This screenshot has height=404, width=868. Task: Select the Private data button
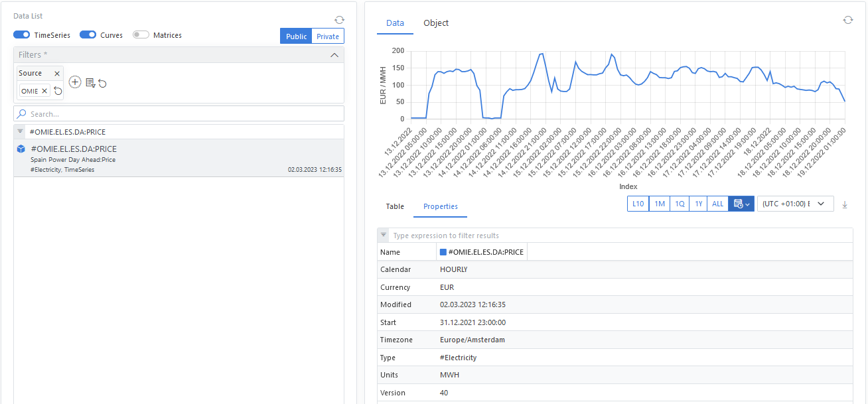[x=328, y=36]
